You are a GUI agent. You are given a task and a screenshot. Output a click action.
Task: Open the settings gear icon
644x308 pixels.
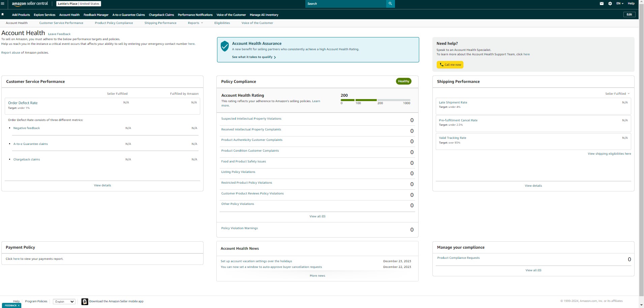(x=610, y=4)
